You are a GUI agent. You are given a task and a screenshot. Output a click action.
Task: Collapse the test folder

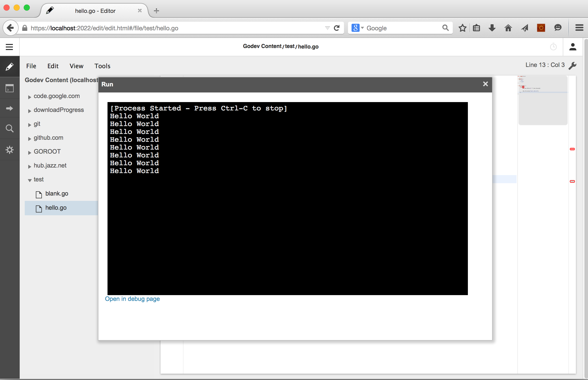30,180
